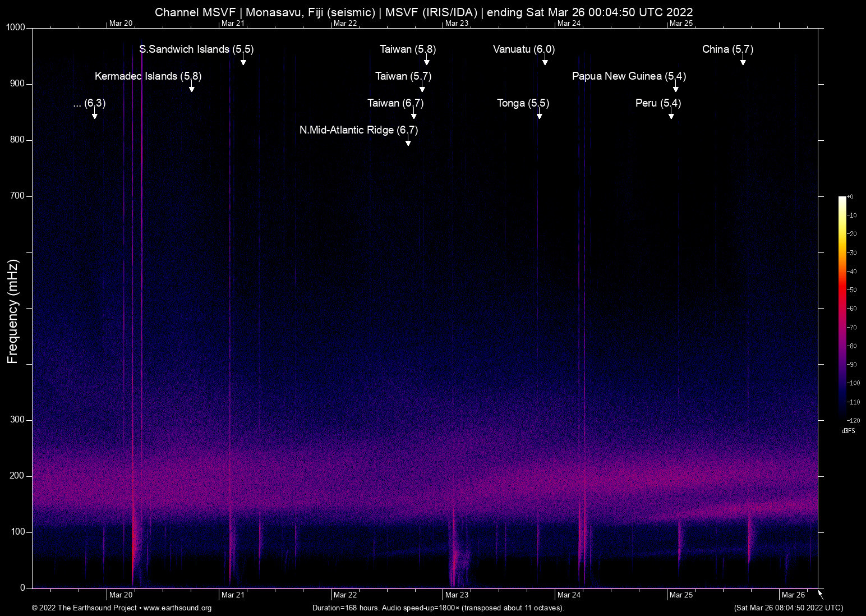Click the arrow under Peru (5.4)
Viewport: 866px width, 616px height.
tap(671, 114)
